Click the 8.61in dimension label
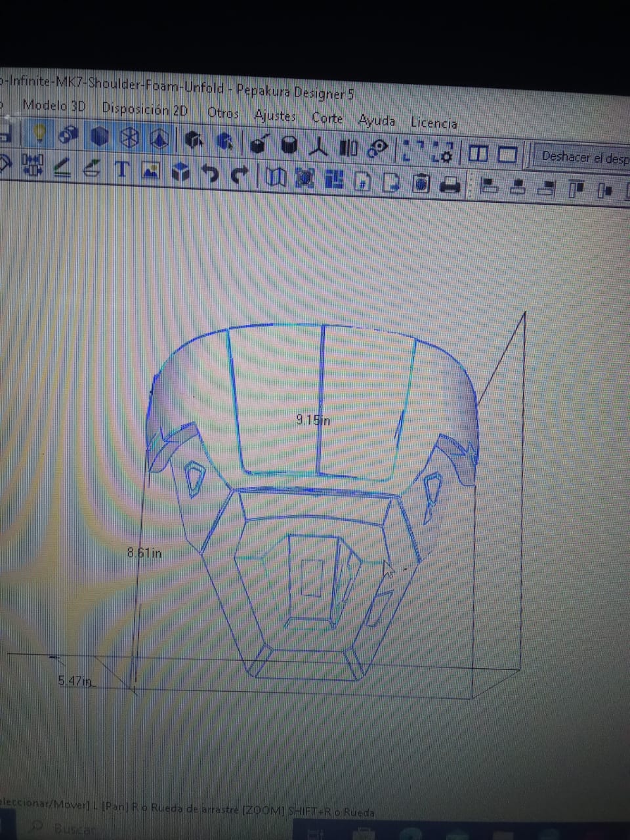This screenshot has height=840, width=630. 144,553
